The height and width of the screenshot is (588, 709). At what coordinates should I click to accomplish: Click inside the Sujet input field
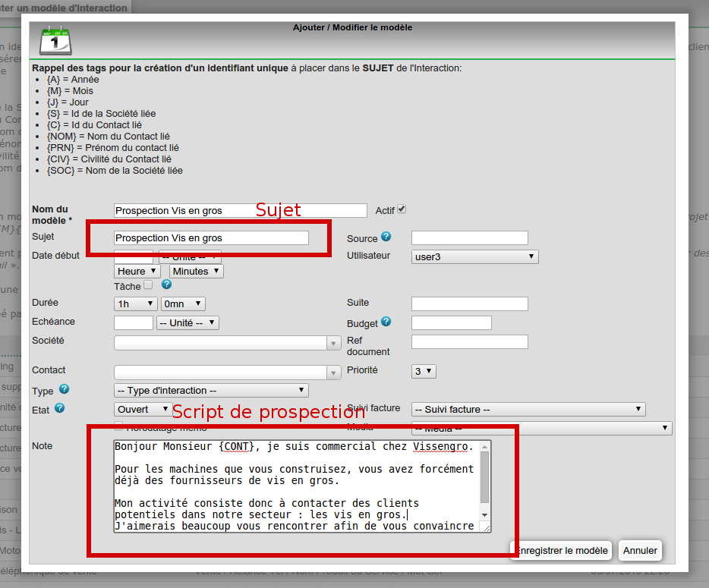pos(211,237)
